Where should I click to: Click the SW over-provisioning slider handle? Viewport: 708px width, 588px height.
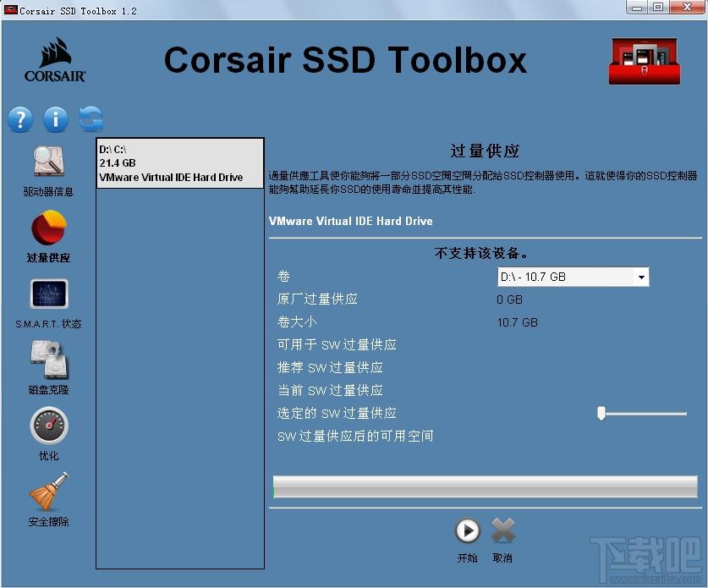[601, 413]
